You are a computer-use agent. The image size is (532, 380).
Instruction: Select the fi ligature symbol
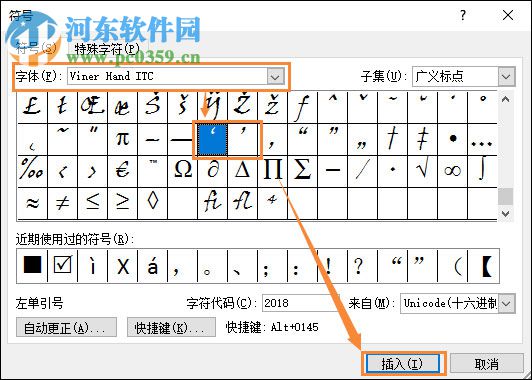pos(212,203)
